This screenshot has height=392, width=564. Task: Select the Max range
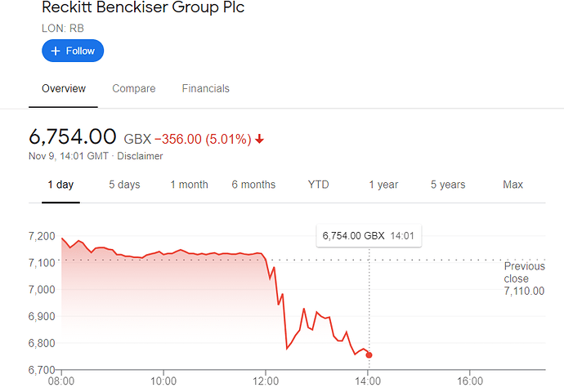tap(513, 185)
